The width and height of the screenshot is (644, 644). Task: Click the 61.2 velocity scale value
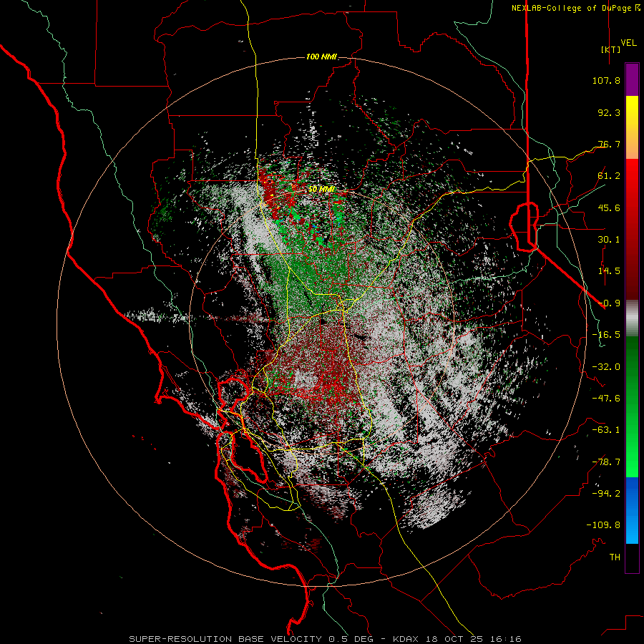[609, 176]
